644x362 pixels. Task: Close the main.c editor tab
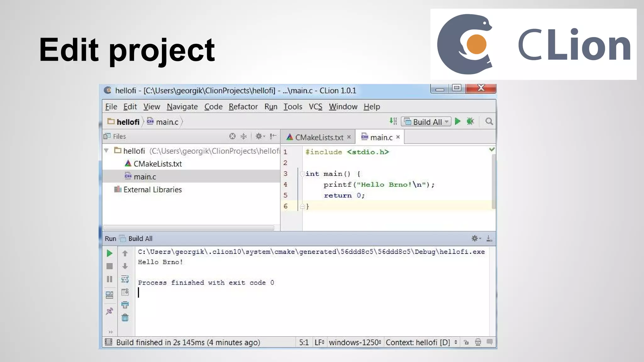coord(398,137)
